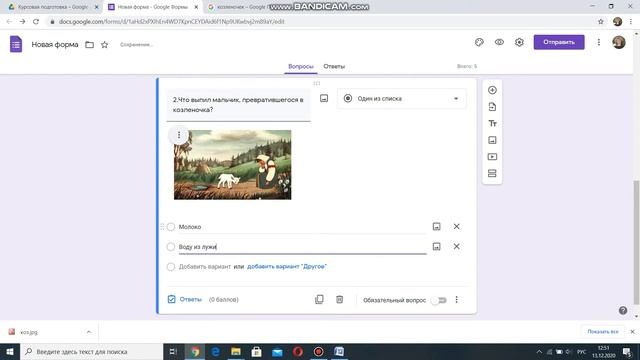Preview the form with eye icon
This screenshot has width=640, height=360.
(499, 42)
